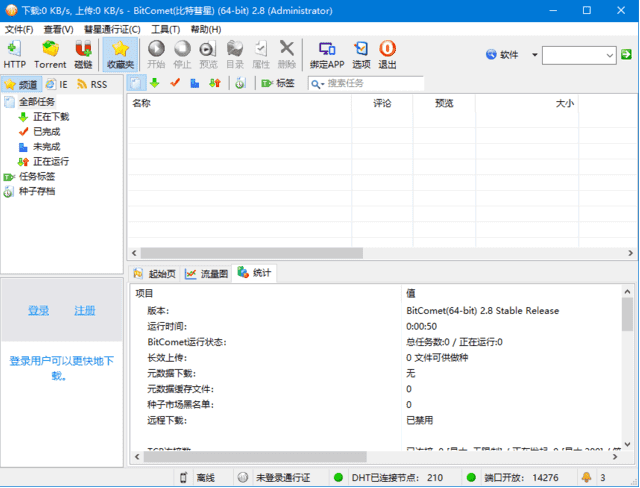Click the Delete (删除) X icon
This screenshot has height=488, width=640.
[287, 55]
